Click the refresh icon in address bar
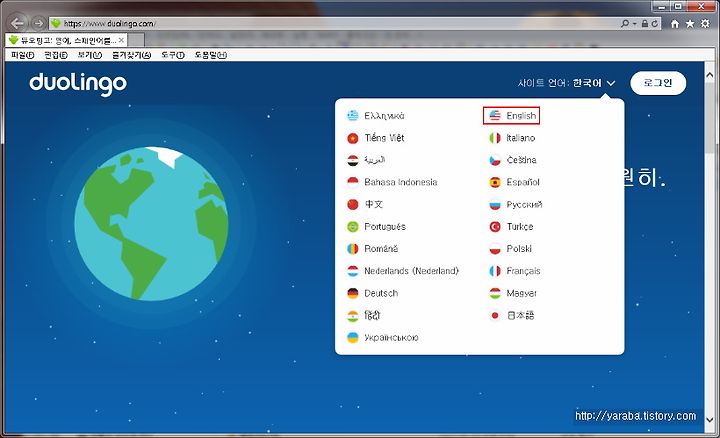 click(x=655, y=23)
